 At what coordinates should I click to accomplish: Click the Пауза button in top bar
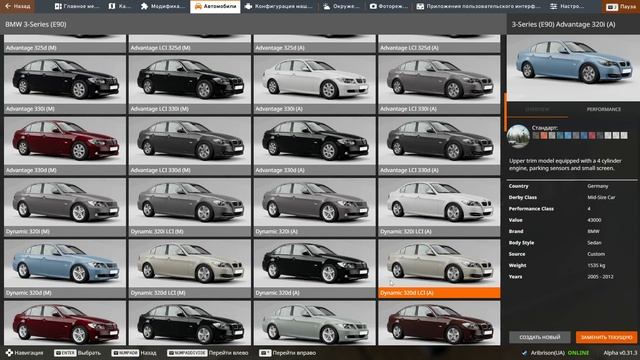[x=621, y=7]
